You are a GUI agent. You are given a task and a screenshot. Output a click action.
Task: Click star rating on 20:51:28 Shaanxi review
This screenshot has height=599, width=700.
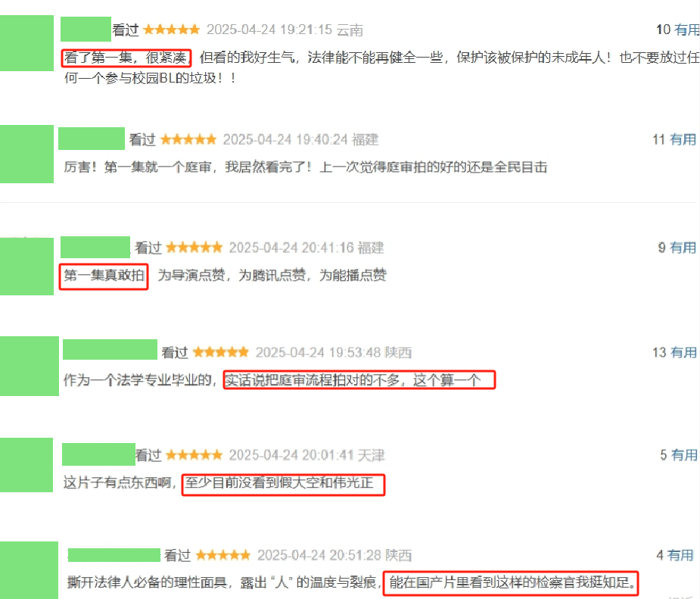coord(222,555)
